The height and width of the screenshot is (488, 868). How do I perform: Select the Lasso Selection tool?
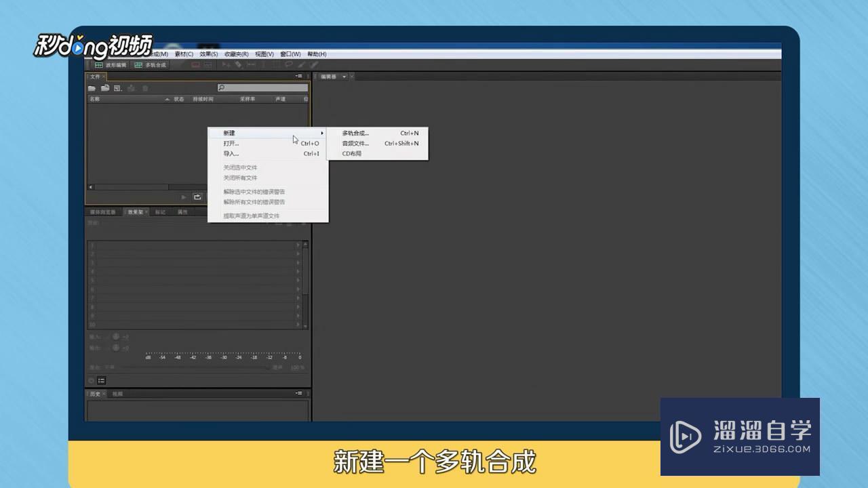(x=288, y=64)
